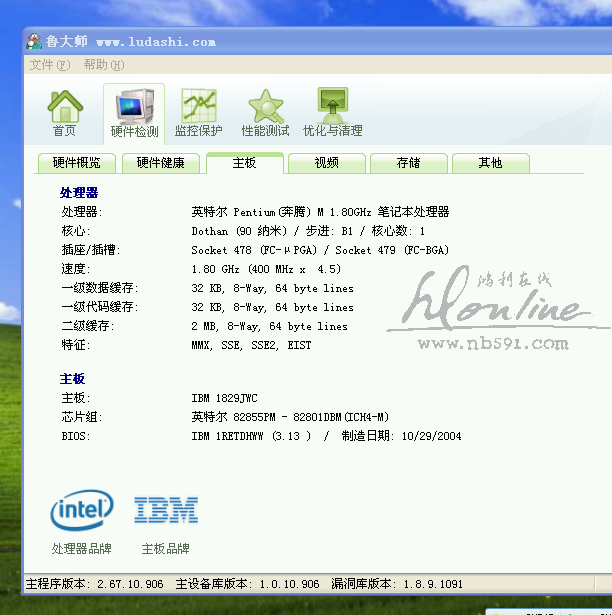Switch to the 硬件健康 tab

pos(160,163)
